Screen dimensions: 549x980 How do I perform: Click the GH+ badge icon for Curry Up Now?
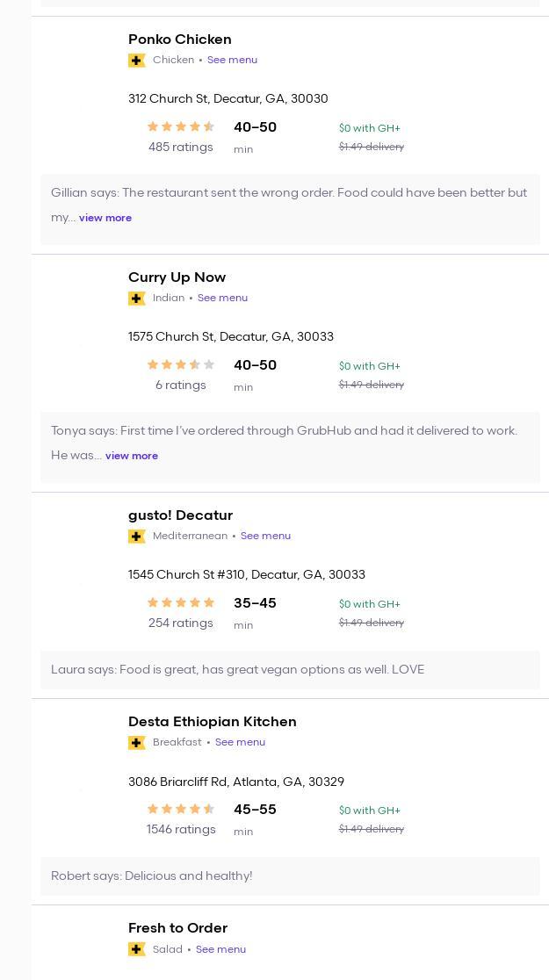pos(137,299)
